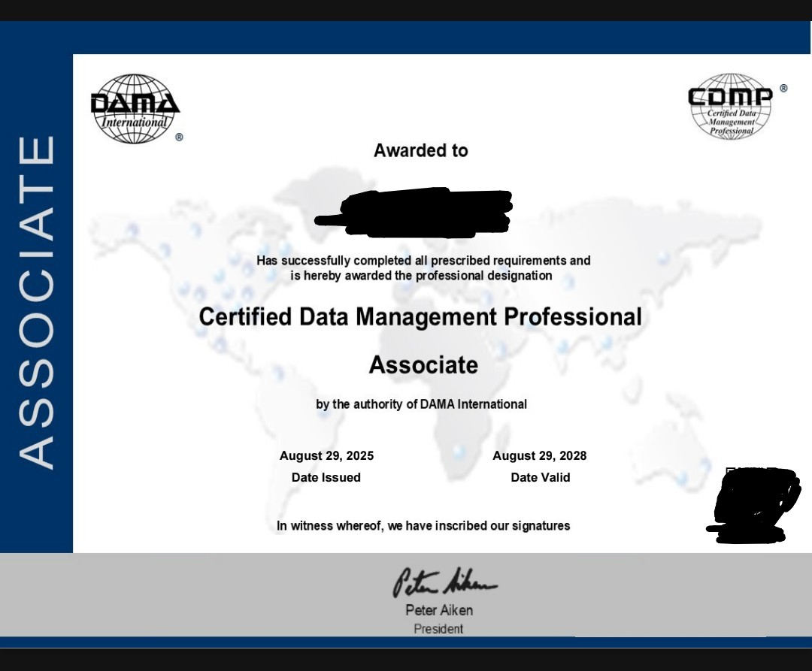Click the 'Date Valid' label
Screen dimensions: 812x671
point(540,477)
